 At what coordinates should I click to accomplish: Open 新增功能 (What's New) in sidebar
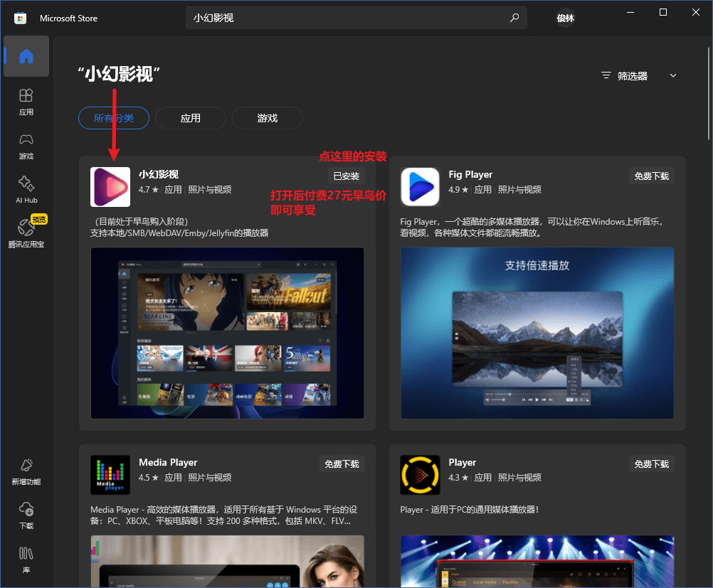26,472
